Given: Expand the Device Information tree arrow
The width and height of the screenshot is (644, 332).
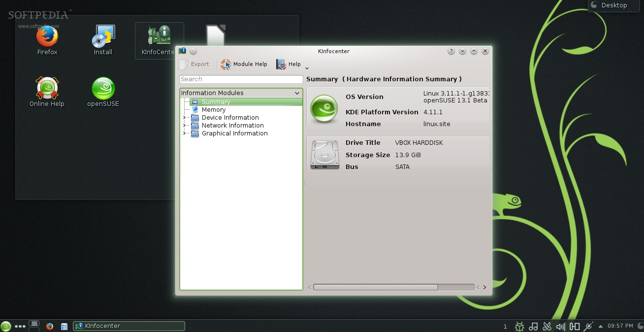Looking at the screenshot, I should [185, 118].
